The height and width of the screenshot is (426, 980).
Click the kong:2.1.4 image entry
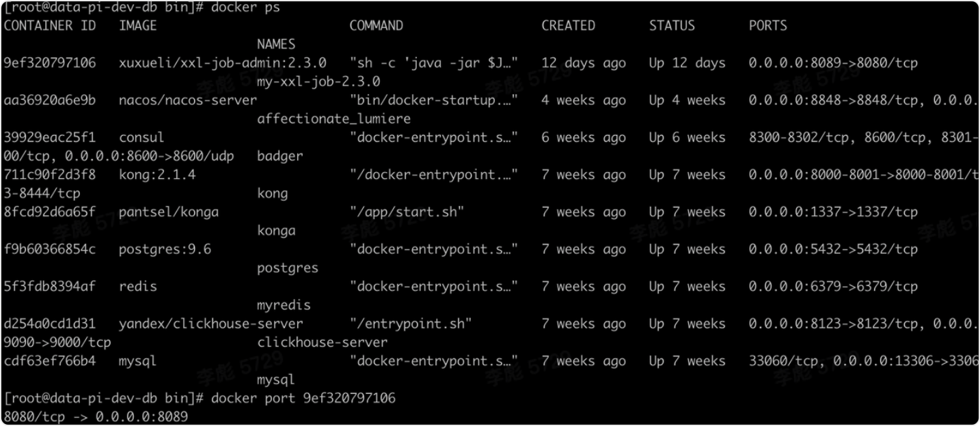point(157,175)
